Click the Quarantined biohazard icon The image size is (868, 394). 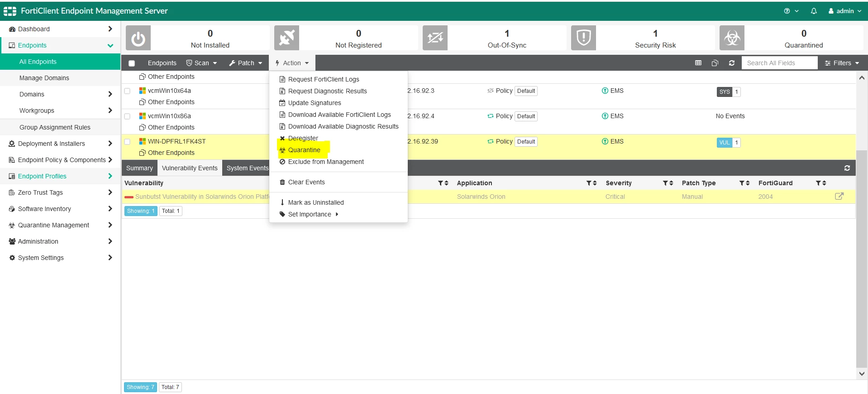[x=732, y=38]
